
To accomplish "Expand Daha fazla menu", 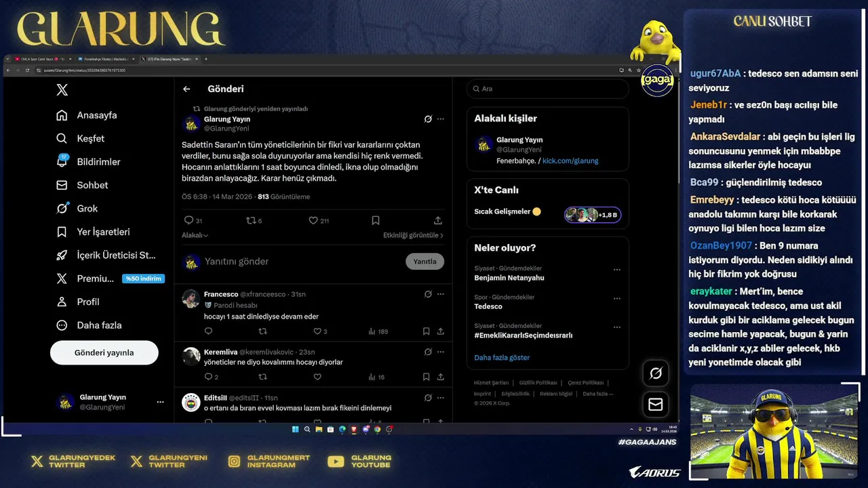I will pos(89,325).
